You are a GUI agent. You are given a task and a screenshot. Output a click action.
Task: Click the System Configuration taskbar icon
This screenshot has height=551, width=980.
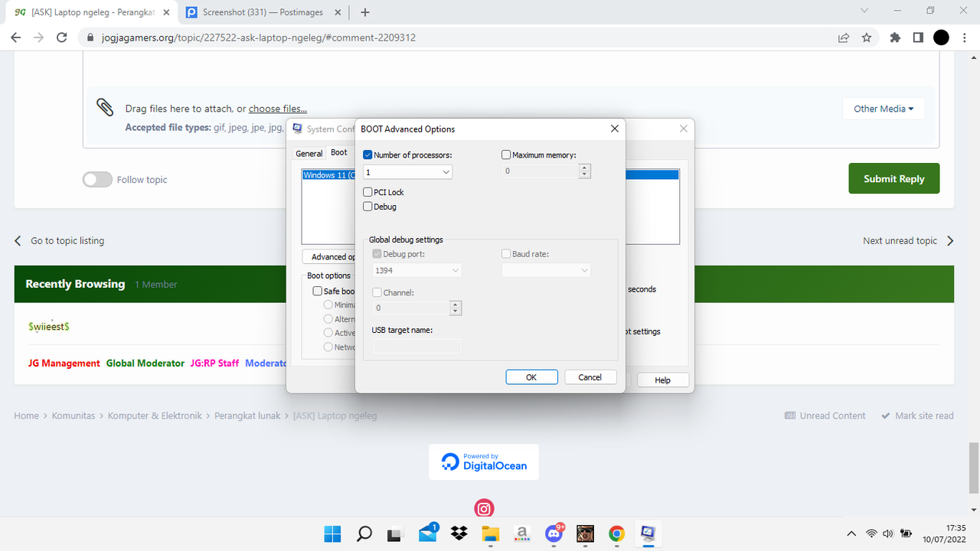click(648, 533)
